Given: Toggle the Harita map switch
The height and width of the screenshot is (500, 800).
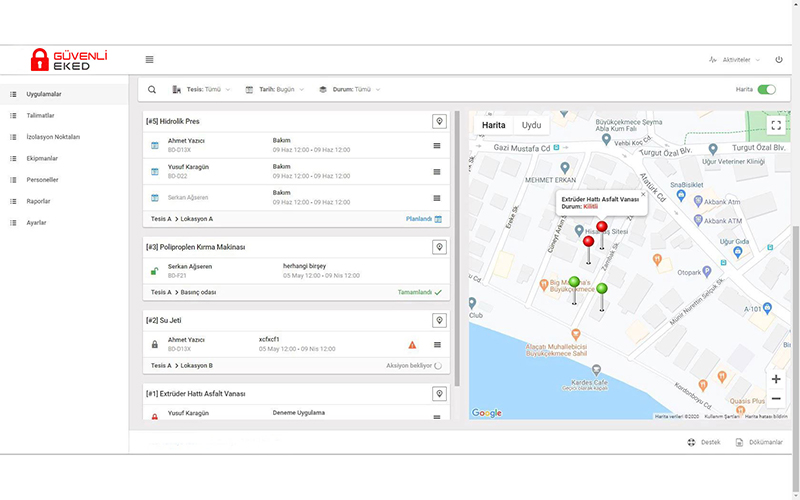Looking at the screenshot, I should point(766,90).
